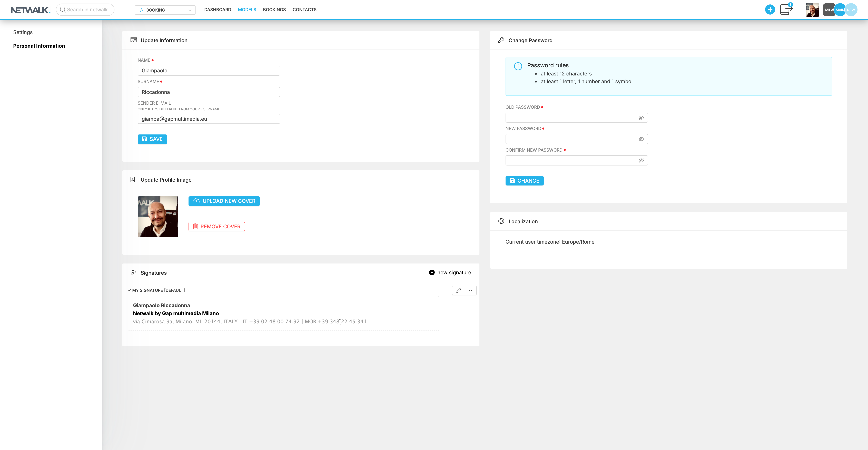
Task: Click the search magnifier icon
Action: (x=63, y=9)
